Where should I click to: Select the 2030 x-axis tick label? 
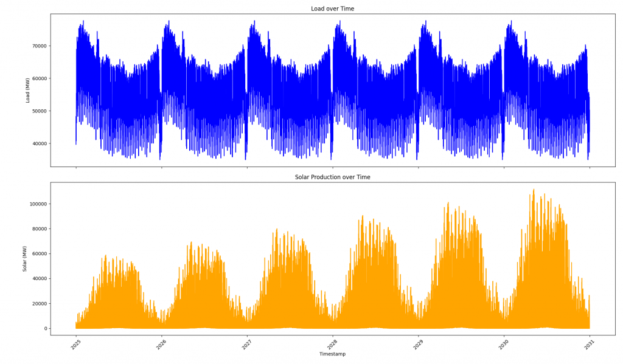tap(503, 344)
